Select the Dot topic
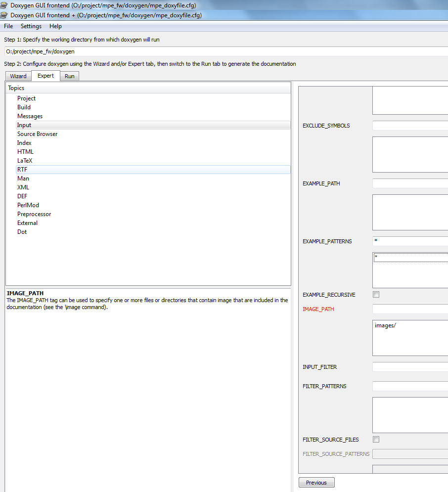This screenshot has width=448, height=492. tap(22, 232)
